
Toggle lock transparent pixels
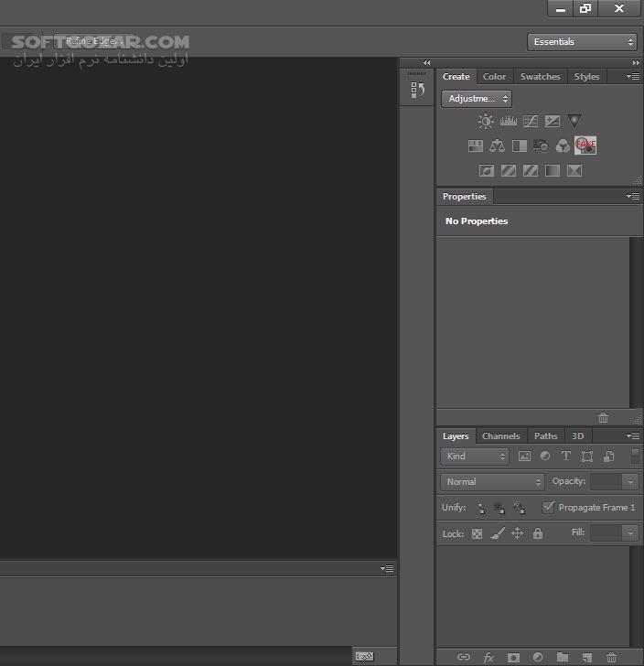click(477, 534)
